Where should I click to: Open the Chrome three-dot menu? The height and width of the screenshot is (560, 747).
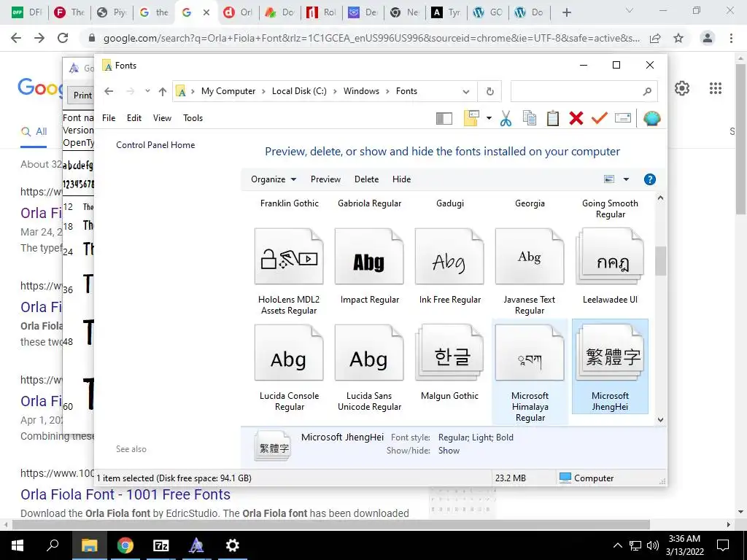click(x=731, y=38)
